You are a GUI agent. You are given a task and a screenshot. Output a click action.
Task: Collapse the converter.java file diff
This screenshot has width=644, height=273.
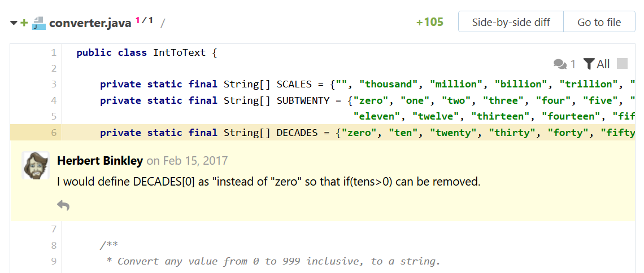[14, 23]
